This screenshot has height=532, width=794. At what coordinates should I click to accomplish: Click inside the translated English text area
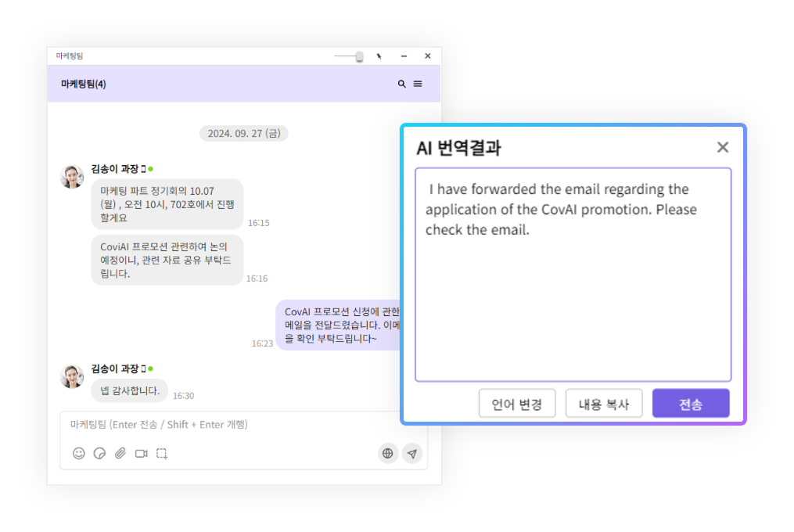click(573, 297)
